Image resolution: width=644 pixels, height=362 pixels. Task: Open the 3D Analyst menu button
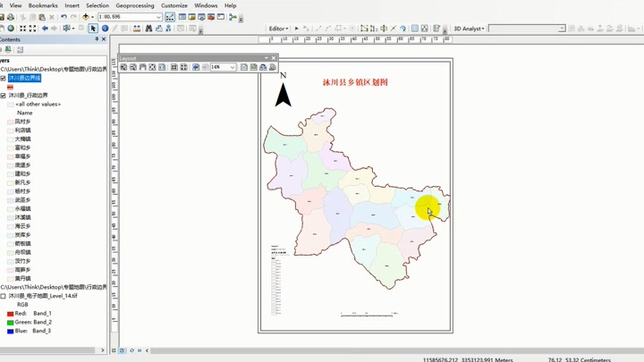(469, 29)
